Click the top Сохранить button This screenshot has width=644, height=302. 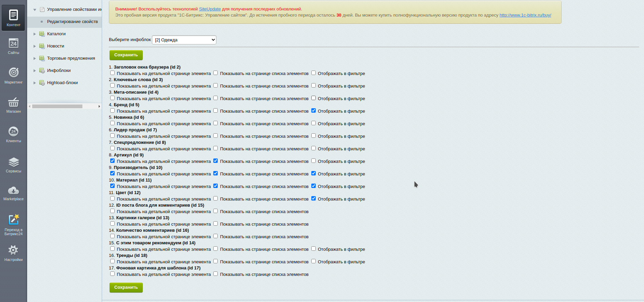coord(126,55)
